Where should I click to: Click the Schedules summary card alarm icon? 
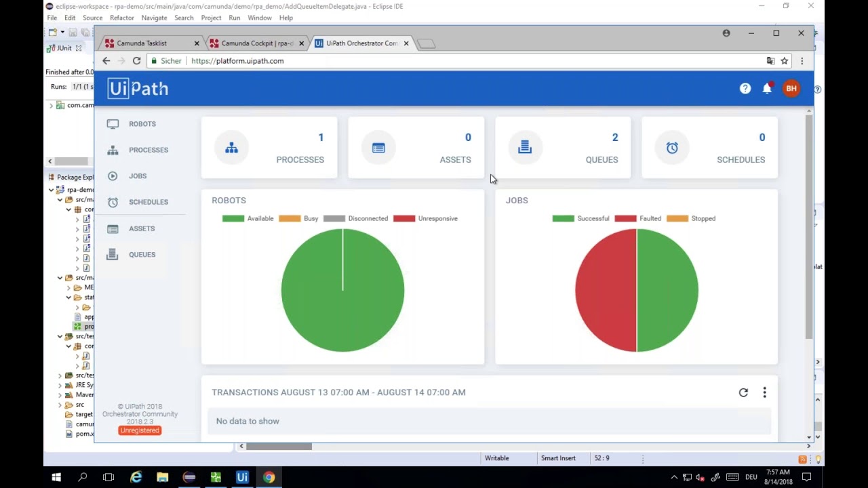(x=672, y=148)
